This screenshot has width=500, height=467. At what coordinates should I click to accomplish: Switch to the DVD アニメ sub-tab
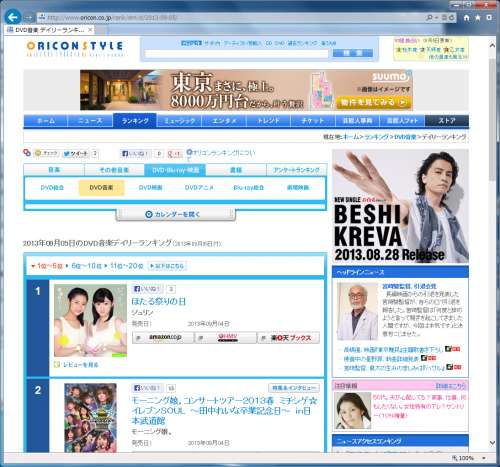(199, 188)
